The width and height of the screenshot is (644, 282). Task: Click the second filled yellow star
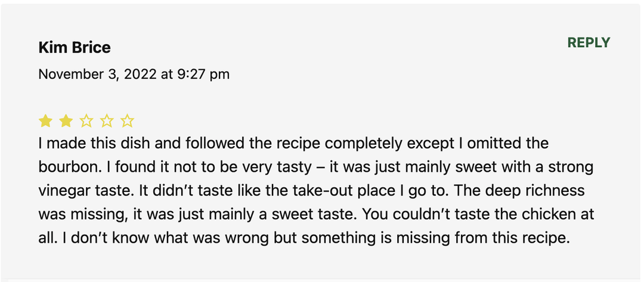[66, 122]
